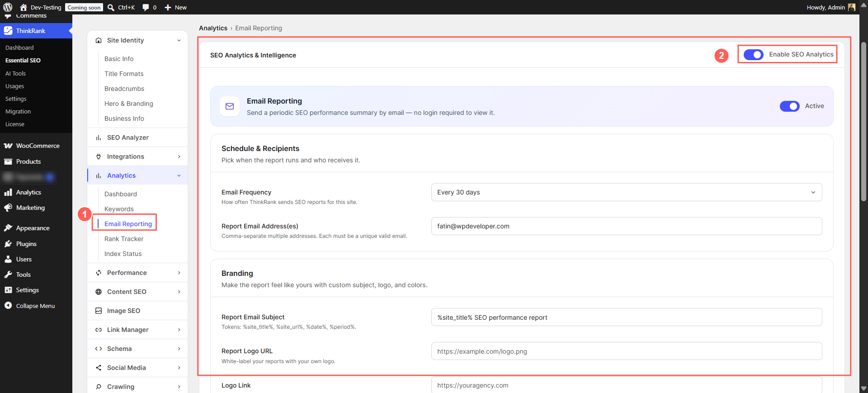Image resolution: width=868 pixels, height=393 pixels.
Task: Click the Schema code brackets icon
Action: [99, 349]
